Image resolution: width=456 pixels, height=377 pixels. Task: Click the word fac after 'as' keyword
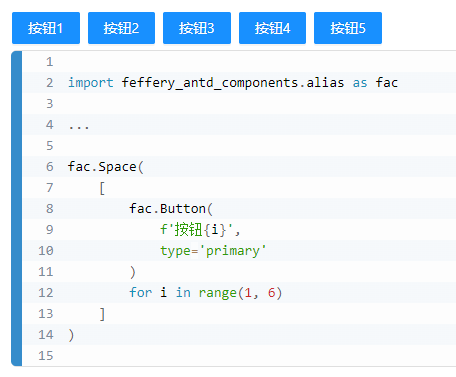[387, 83]
